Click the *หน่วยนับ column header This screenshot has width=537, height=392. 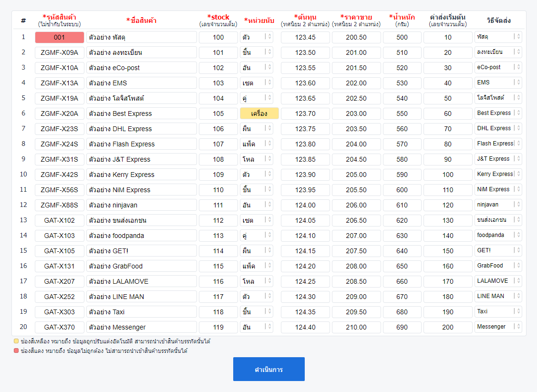click(259, 20)
